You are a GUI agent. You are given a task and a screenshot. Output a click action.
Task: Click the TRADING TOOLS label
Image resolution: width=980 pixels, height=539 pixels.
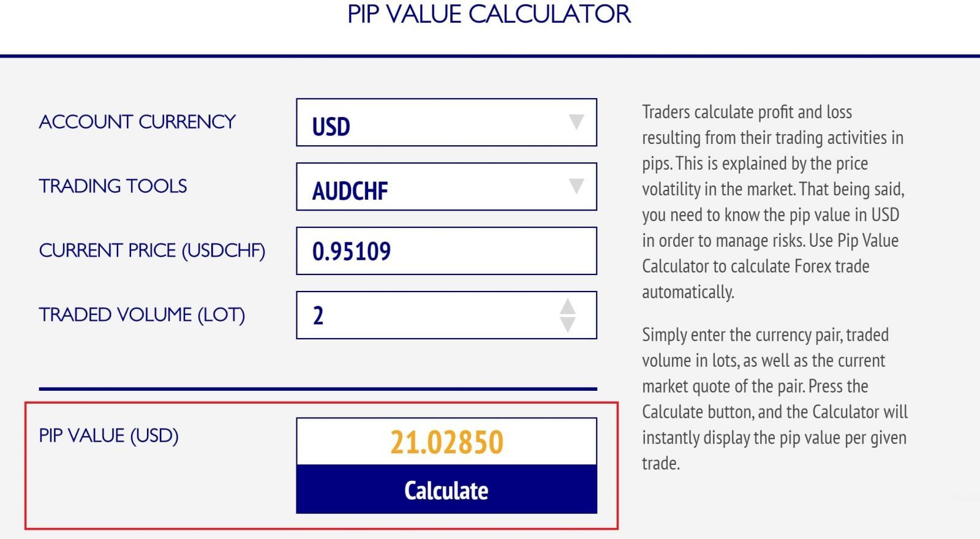pyautogui.click(x=113, y=186)
